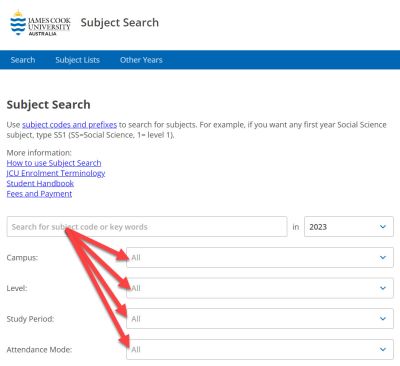400x366 pixels.
Task: Visit the Student Handbook link
Action: pyautogui.click(x=40, y=183)
